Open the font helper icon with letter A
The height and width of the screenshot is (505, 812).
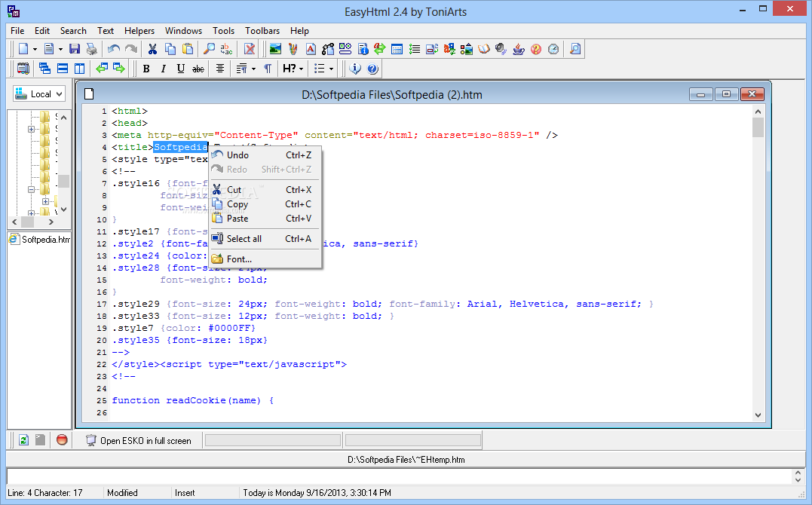click(x=311, y=49)
